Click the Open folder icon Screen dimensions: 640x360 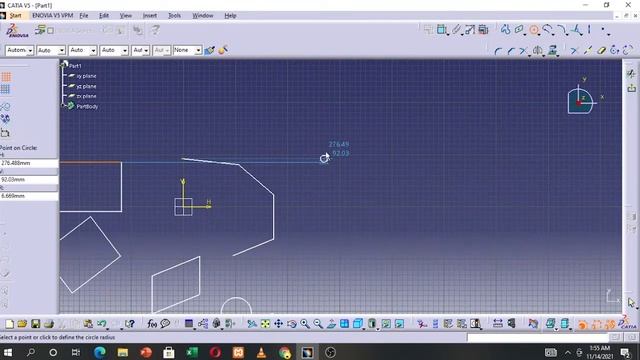(22, 324)
